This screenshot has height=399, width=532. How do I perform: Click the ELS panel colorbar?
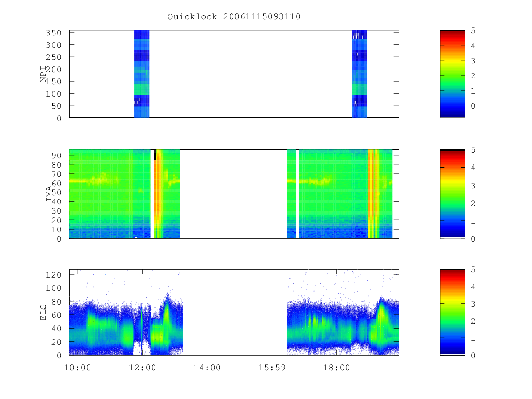[452, 312]
